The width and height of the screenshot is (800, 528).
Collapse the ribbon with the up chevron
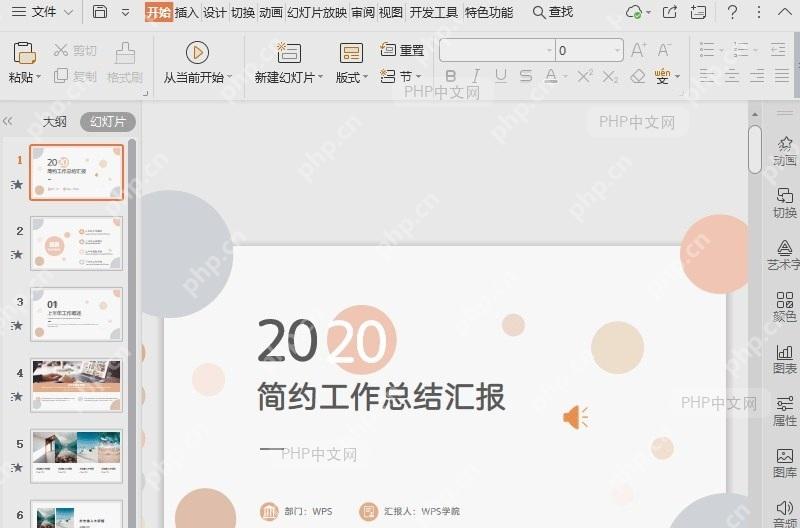[x=785, y=12]
